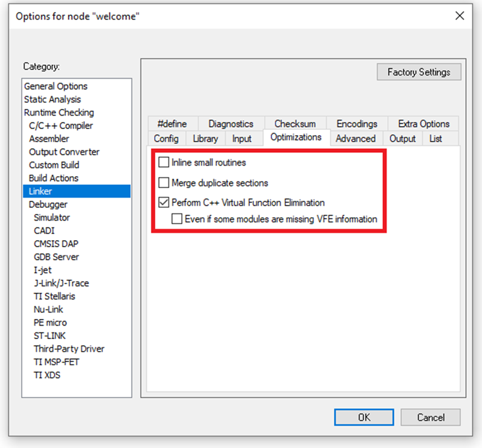Open Static Analysis category
Screen dimensions: 482x448
pyautogui.click(x=52, y=99)
